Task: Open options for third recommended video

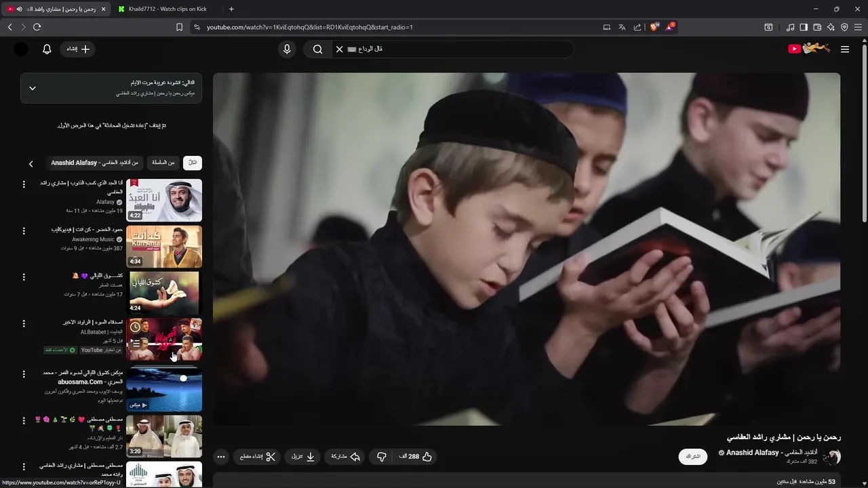Action: [x=24, y=277]
